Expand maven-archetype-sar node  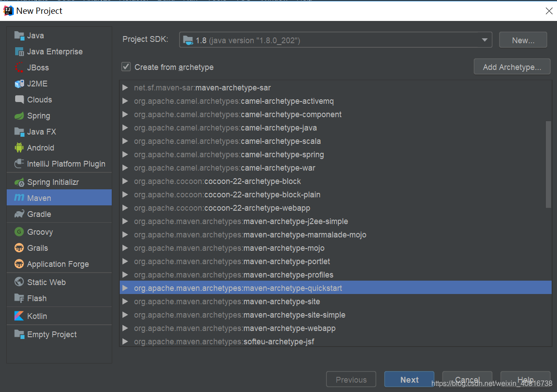125,88
